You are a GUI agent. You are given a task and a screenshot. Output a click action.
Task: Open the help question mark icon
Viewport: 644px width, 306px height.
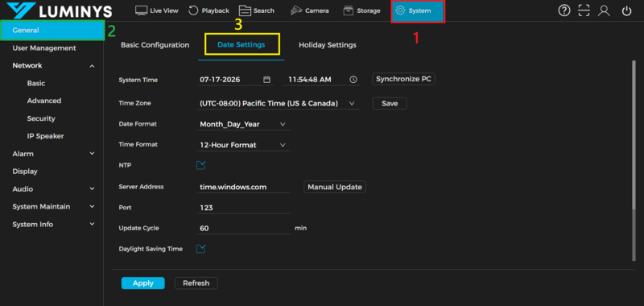click(x=564, y=10)
